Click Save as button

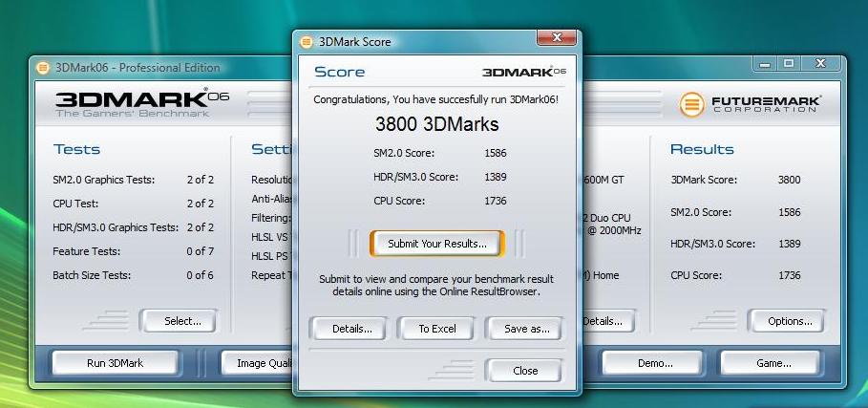[x=526, y=329]
